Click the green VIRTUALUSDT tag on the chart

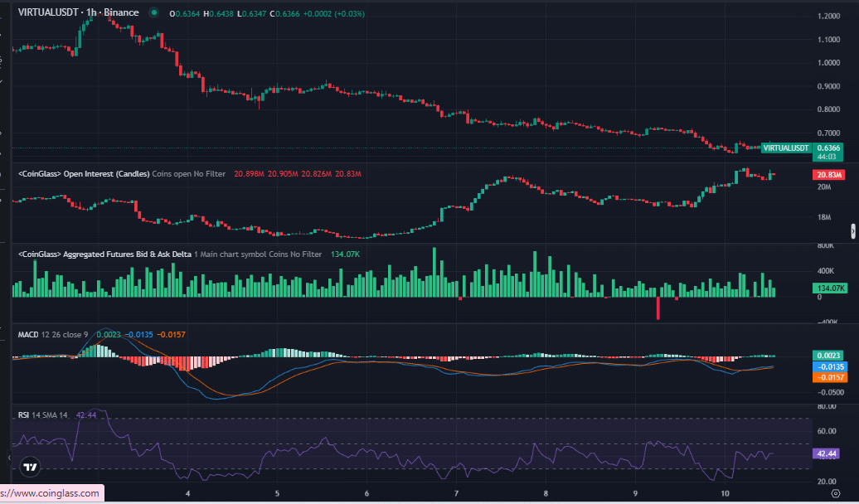[x=786, y=148]
